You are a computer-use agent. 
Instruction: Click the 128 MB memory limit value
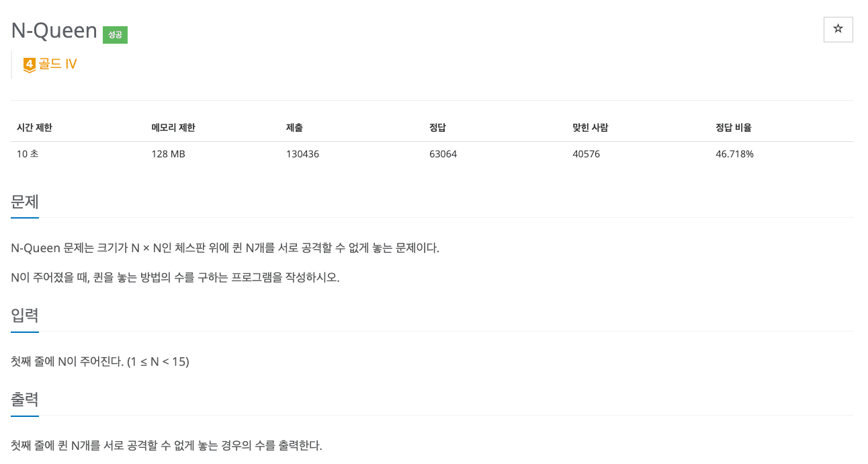[x=169, y=154]
